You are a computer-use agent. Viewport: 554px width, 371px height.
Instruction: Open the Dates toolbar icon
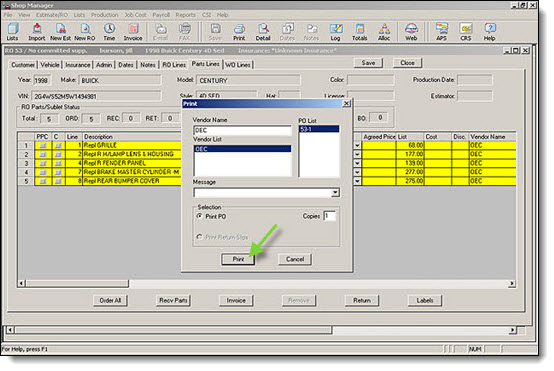tap(287, 32)
